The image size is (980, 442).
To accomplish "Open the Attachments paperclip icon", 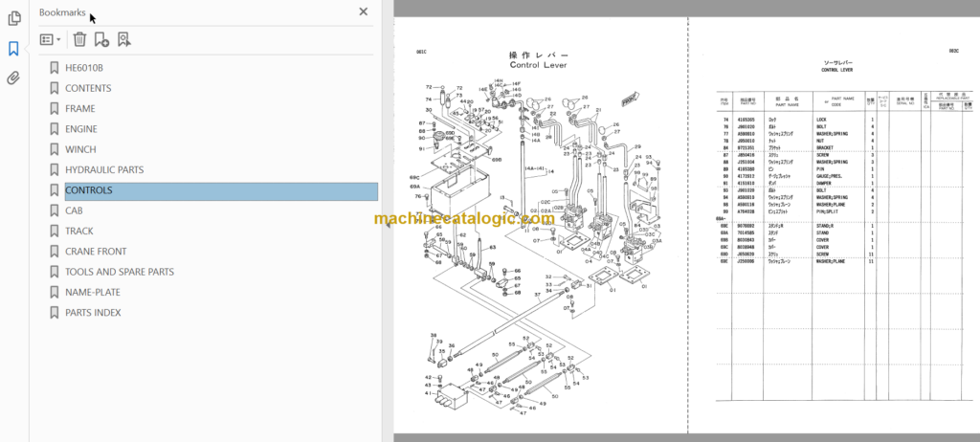I will point(13,78).
